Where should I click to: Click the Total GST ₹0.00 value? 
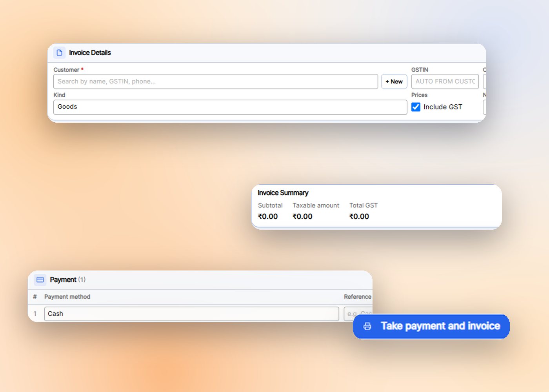coord(359,216)
